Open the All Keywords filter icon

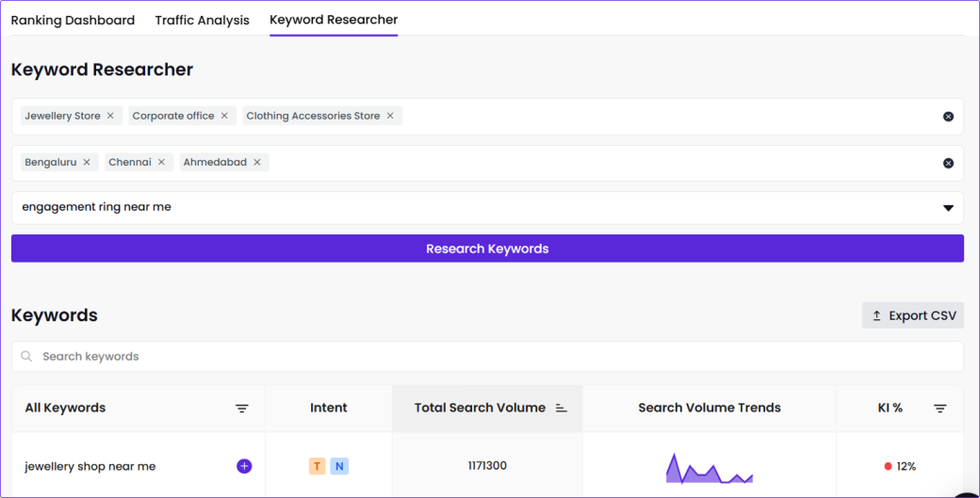[x=242, y=409]
